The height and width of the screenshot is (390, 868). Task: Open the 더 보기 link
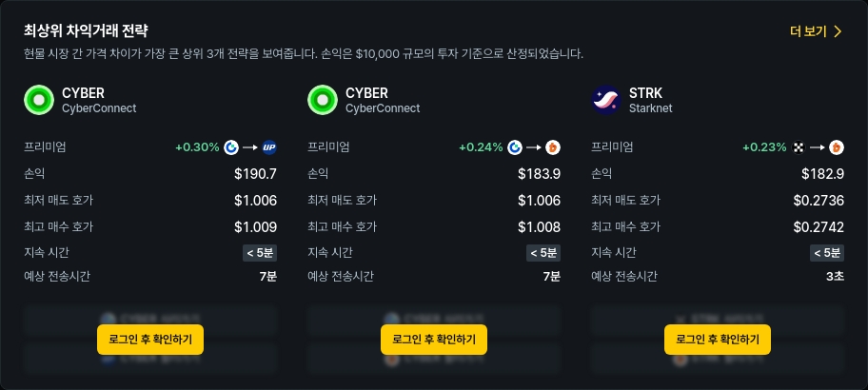click(x=808, y=31)
